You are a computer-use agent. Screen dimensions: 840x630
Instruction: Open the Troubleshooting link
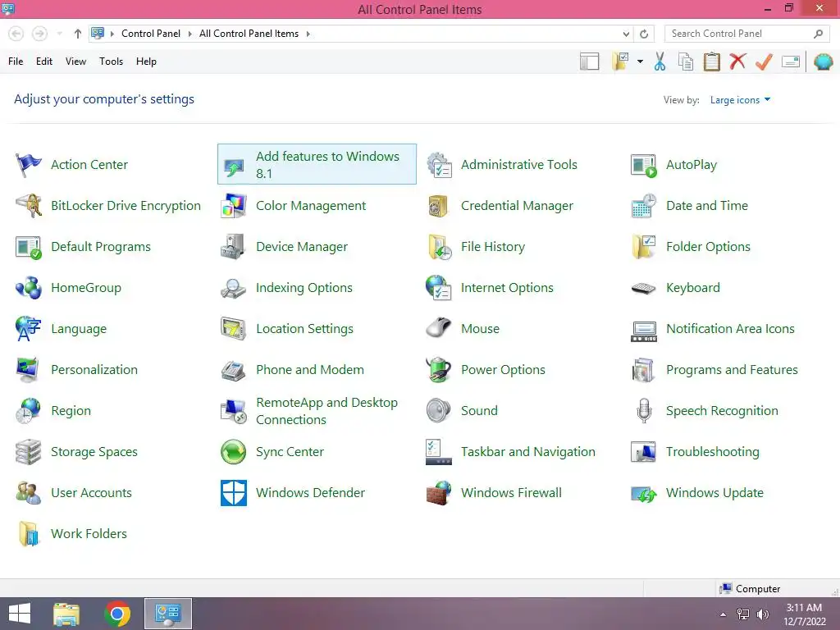point(713,452)
